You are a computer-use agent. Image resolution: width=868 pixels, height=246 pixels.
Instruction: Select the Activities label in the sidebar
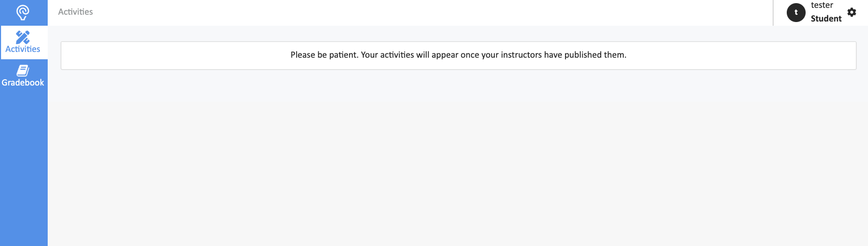[23, 49]
